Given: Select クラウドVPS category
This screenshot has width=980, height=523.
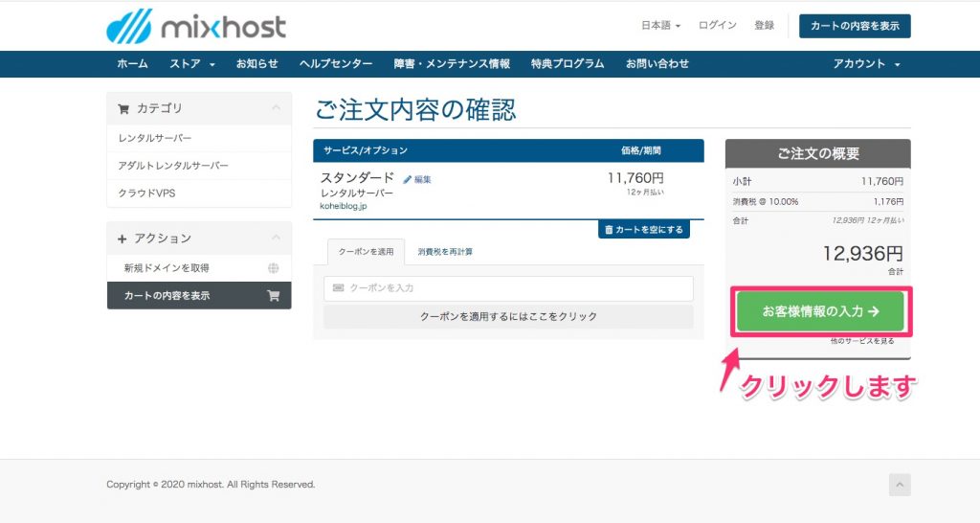Looking at the screenshot, I should click(146, 193).
